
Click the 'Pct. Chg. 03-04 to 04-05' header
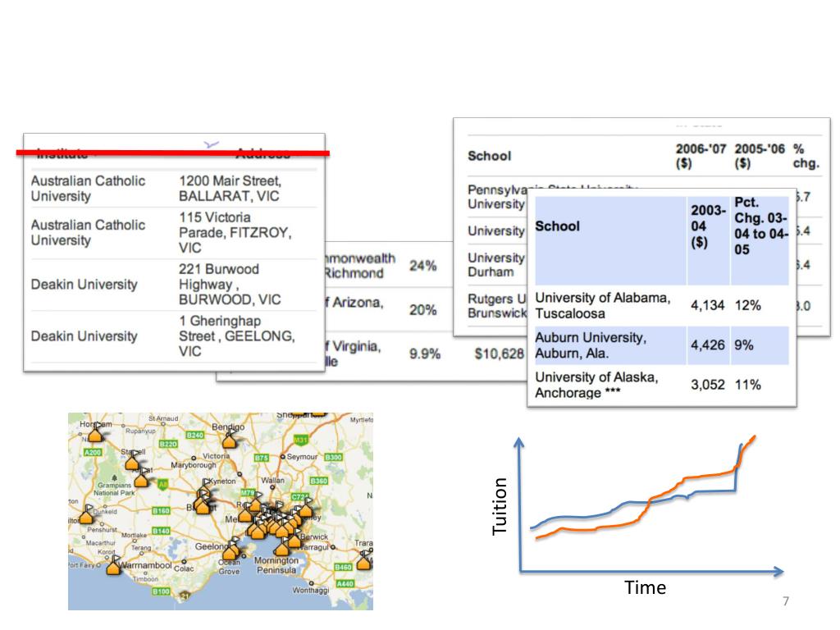click(760, 226)
